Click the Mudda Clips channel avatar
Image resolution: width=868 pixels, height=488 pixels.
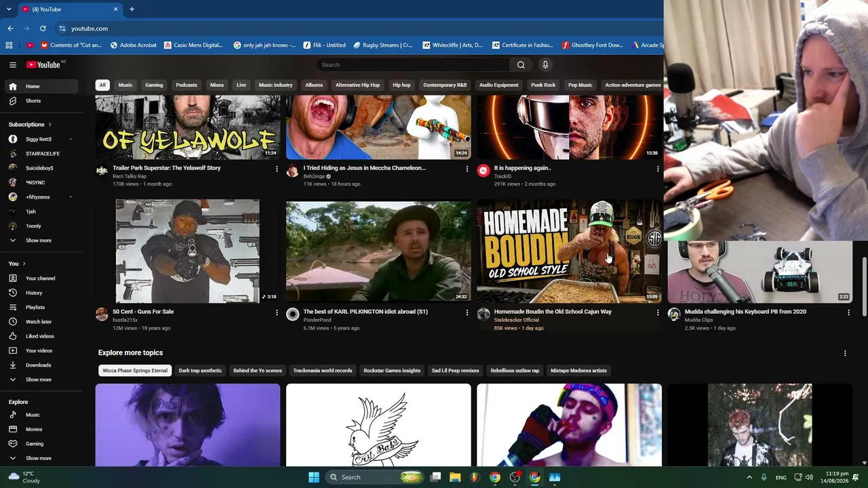tap(674, 314)
